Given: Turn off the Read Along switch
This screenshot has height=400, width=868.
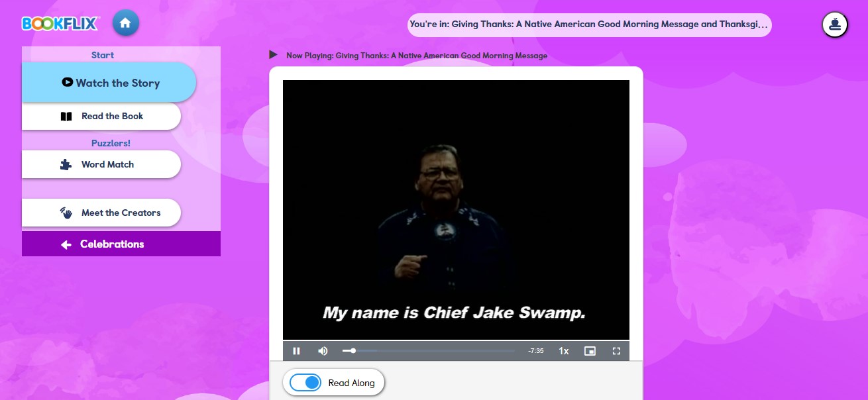Looking at the screenshot, I should 305,383.
